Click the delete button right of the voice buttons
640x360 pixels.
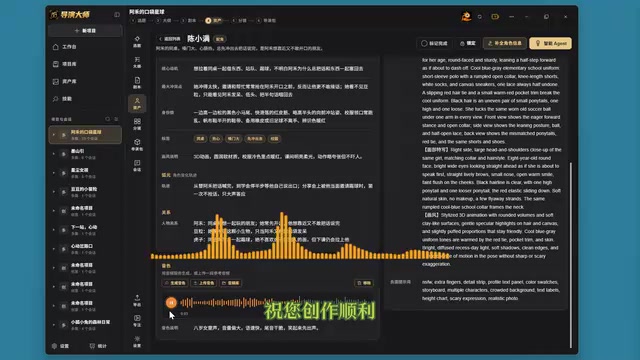[x=364, y=283]
